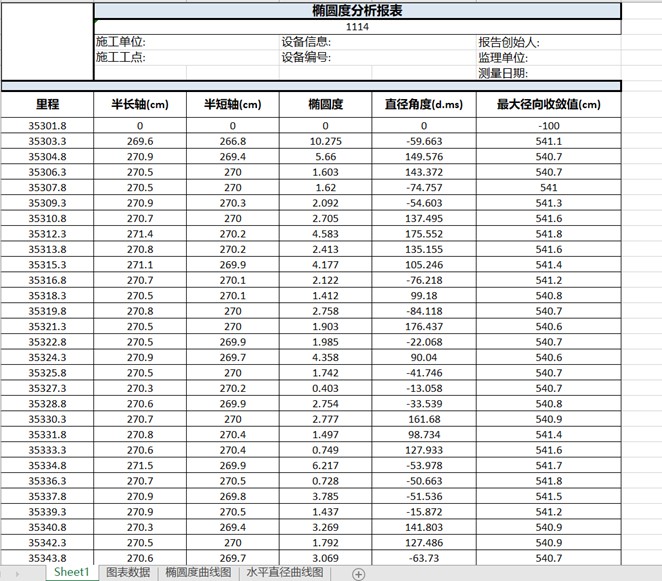Open the 椭圆度曲线图 sheet tab
662x581 pixels.
198,573
